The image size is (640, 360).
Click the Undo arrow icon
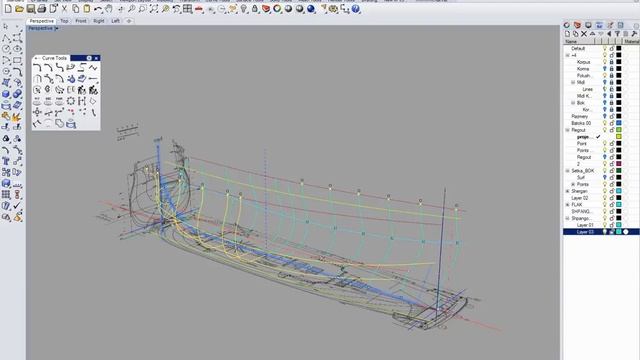coord(98,9)
